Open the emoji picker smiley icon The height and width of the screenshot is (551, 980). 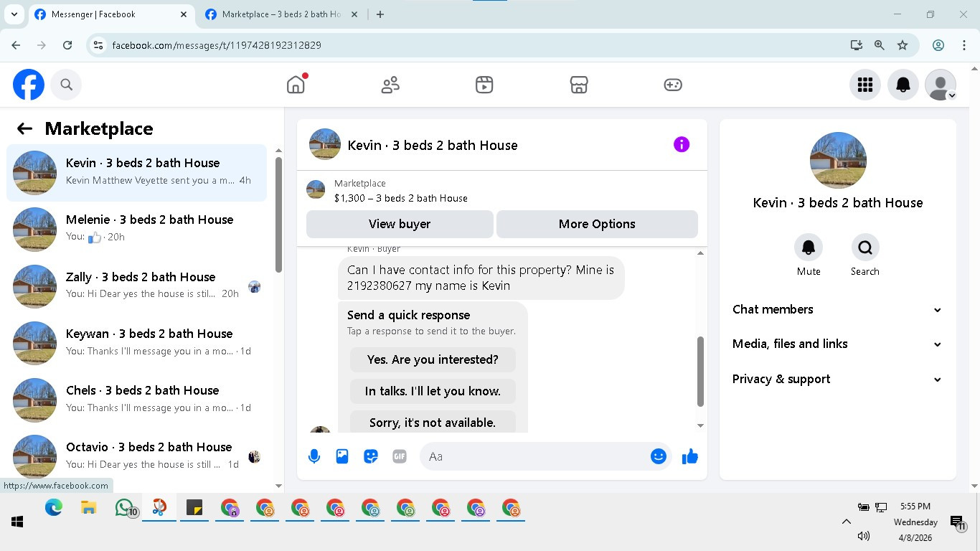click(659, 456)
